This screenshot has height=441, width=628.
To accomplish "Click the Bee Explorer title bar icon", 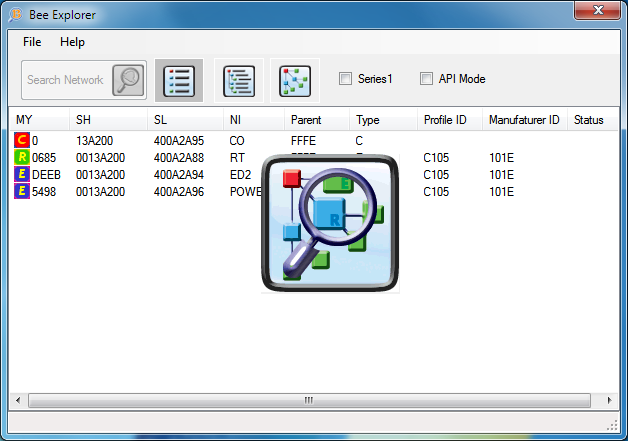I will (x=16, y=15).
